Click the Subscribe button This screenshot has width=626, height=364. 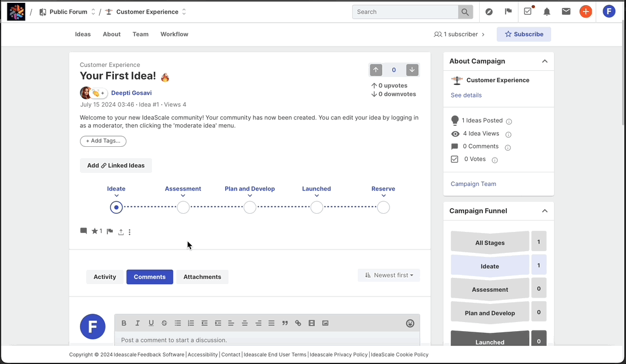[x=523, y=34]
